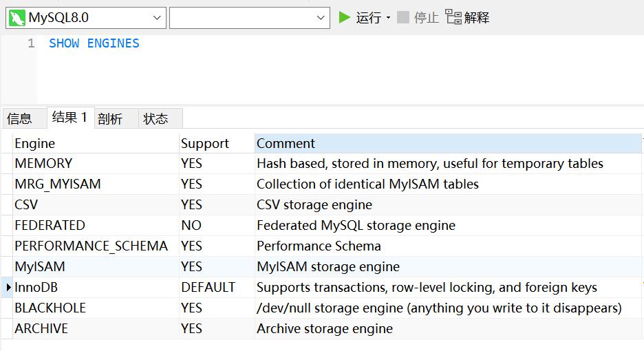
Task: Sort by the Engine column header
Action: coord(96,143)
